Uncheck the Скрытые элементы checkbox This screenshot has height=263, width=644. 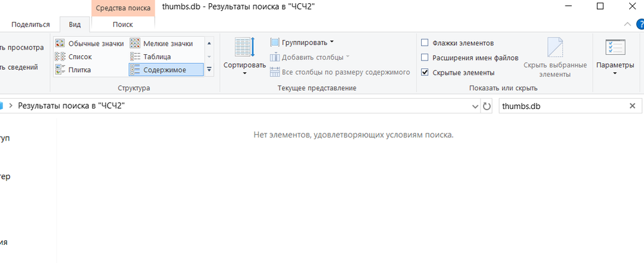pyautogui.click(x=425, y=72)
